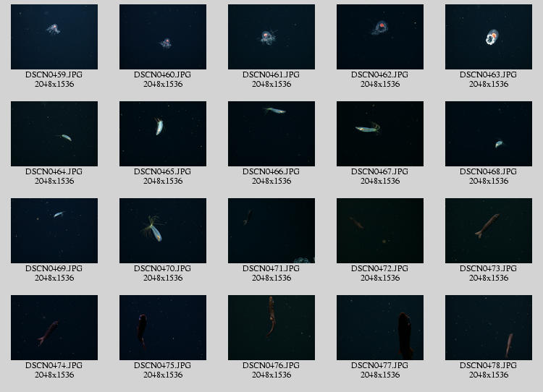Open the DSCN0473.JPG fish thumbnail
The width and height of the screenshot is (543, 392).
pyautogui.click(x=489, y=231)
